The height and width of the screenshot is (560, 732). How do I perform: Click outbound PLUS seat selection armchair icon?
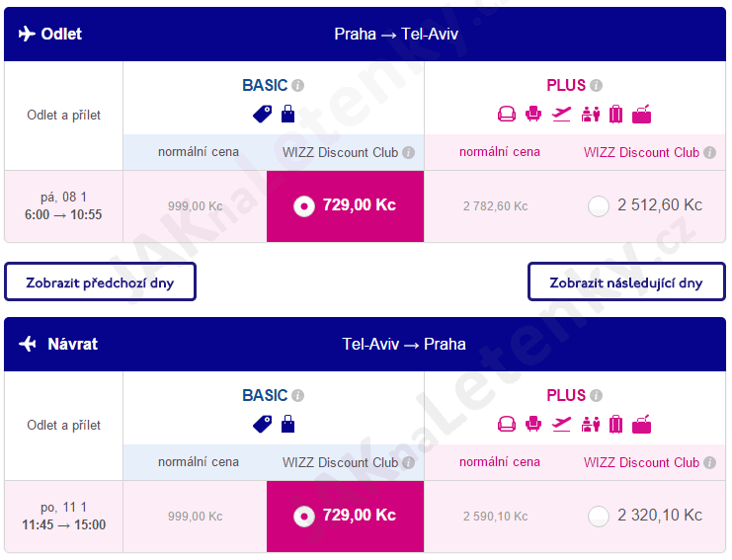coord(533,114)
